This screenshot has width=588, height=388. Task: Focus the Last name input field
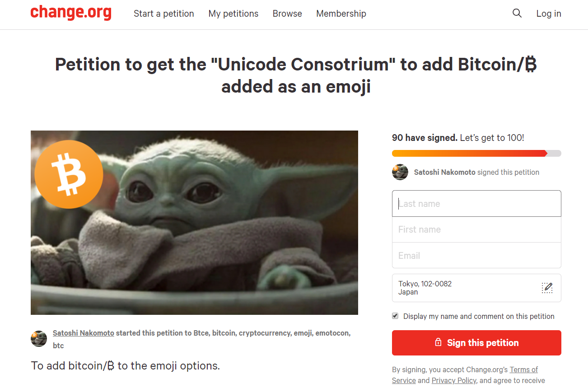476,204
